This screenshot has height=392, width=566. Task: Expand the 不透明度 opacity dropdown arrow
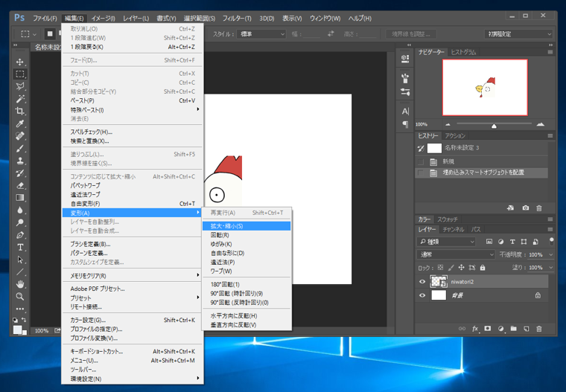pos(550,254)
